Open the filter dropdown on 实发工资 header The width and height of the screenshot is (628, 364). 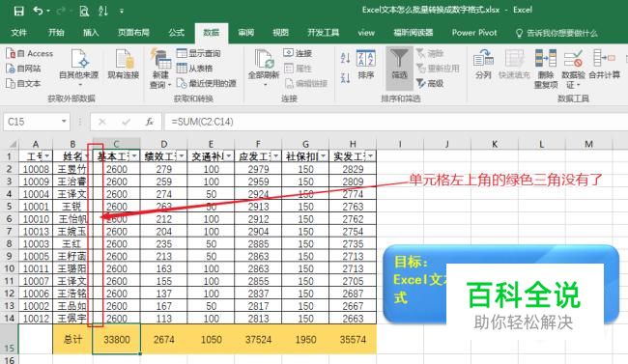click(x=370, y=155)
